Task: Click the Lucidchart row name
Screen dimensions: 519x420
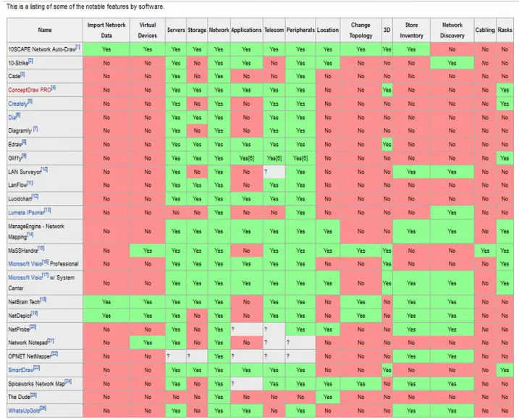Action: (x=20, y=198)
